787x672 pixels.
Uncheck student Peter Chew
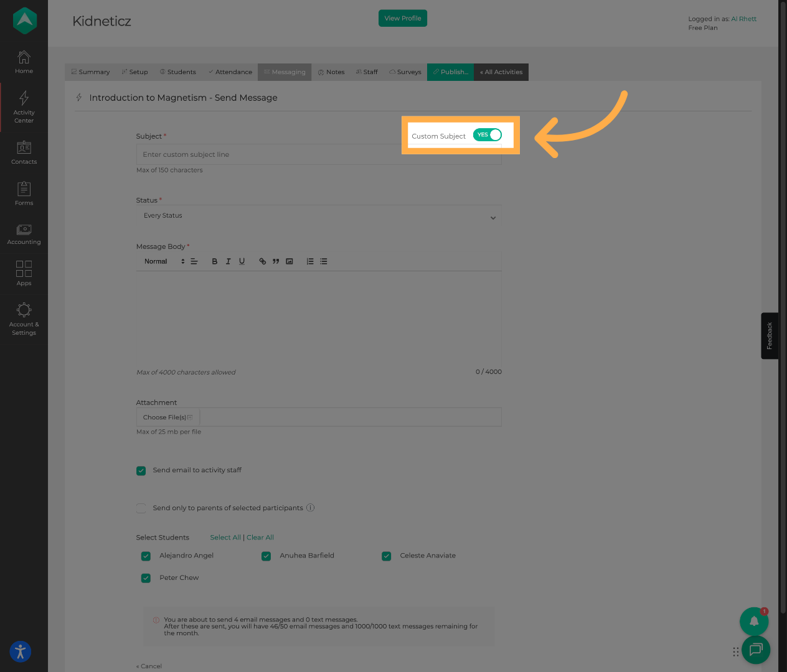146,577
